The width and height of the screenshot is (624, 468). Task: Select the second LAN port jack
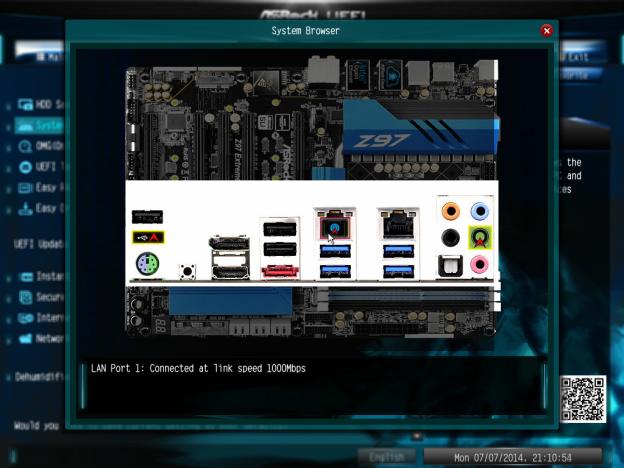click(398, 225)
